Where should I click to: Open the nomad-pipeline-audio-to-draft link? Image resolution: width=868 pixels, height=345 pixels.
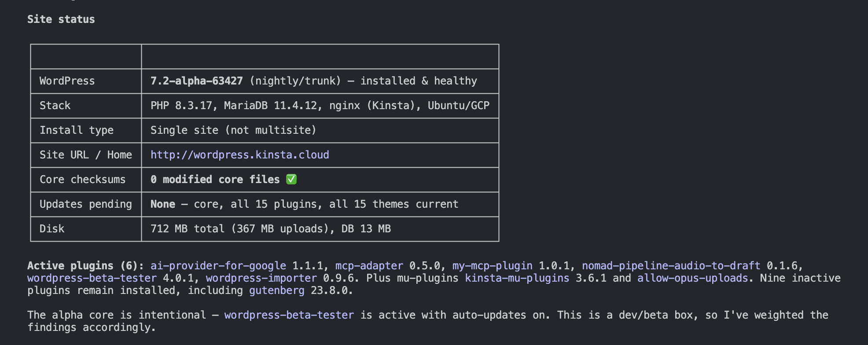click(671, 266)
